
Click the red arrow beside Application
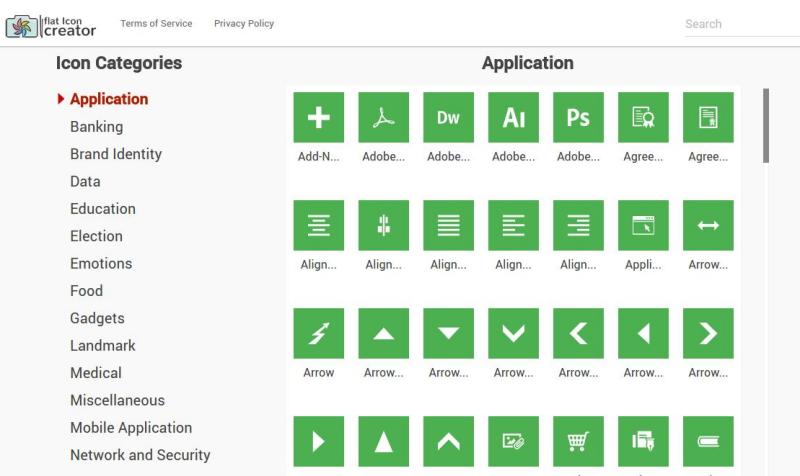click(61, 99)
